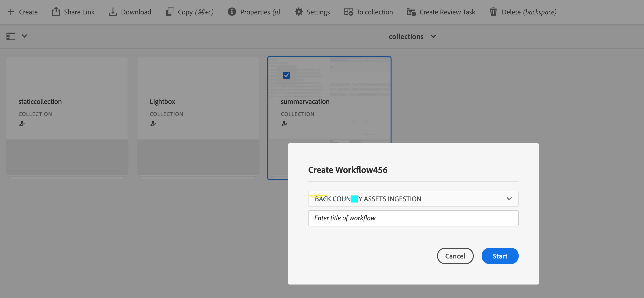
Task: Click the Lightbox shared user icon
Action: [153, 123]
